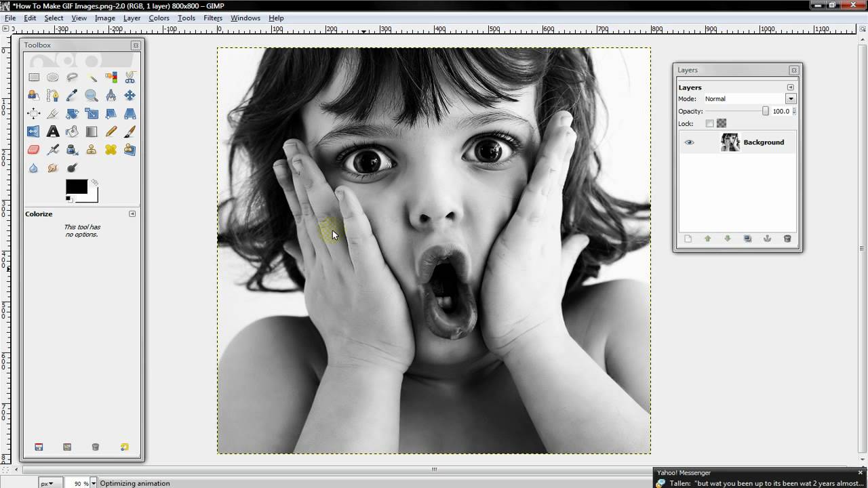868x488 pixels.
Task: Anchor the floating layer button
Action: pos(767,239)
